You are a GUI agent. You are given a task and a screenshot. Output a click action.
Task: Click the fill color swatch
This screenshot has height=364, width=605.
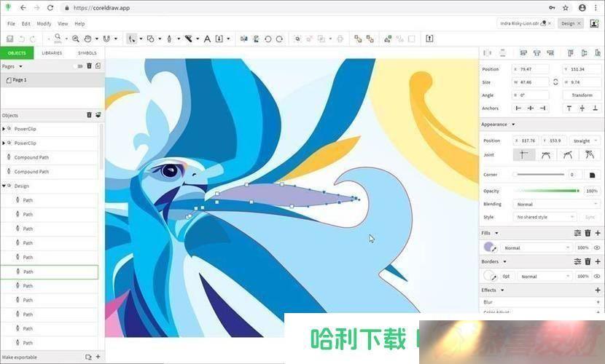click(x=489, y=247)
